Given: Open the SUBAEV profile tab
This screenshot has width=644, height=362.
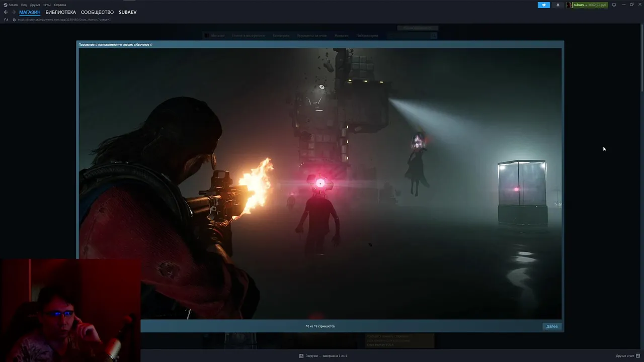Looking at the screenshot, I should tap(127, 12).
